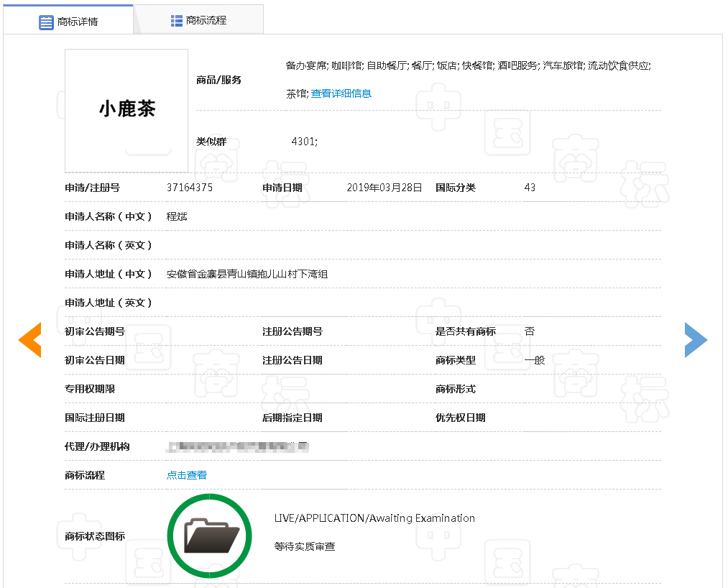Click the 商标类型 value 一般

click(535, 360)
